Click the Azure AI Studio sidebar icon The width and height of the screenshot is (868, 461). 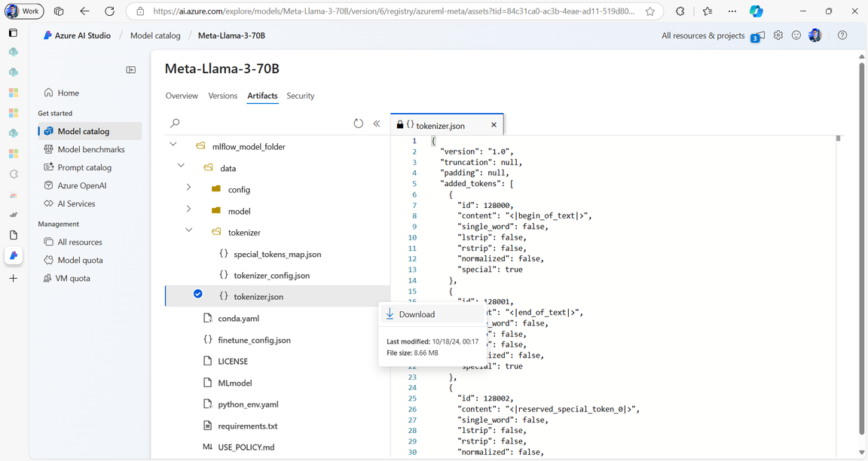[14, 255]
